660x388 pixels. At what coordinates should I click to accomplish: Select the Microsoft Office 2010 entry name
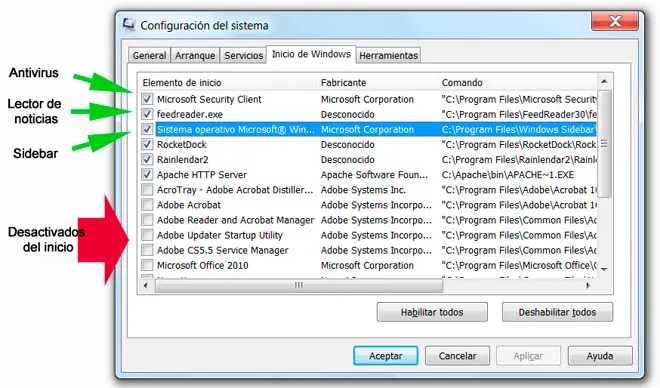[202, 266]
